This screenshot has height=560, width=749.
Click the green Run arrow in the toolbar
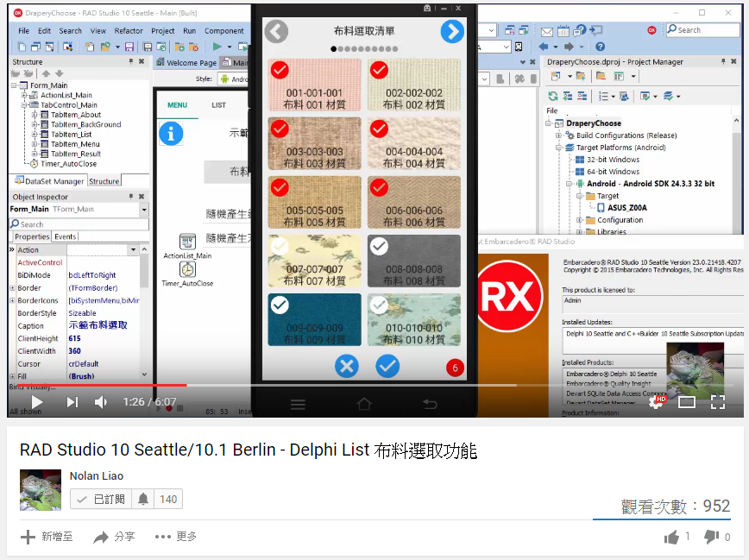coord(217,47)
